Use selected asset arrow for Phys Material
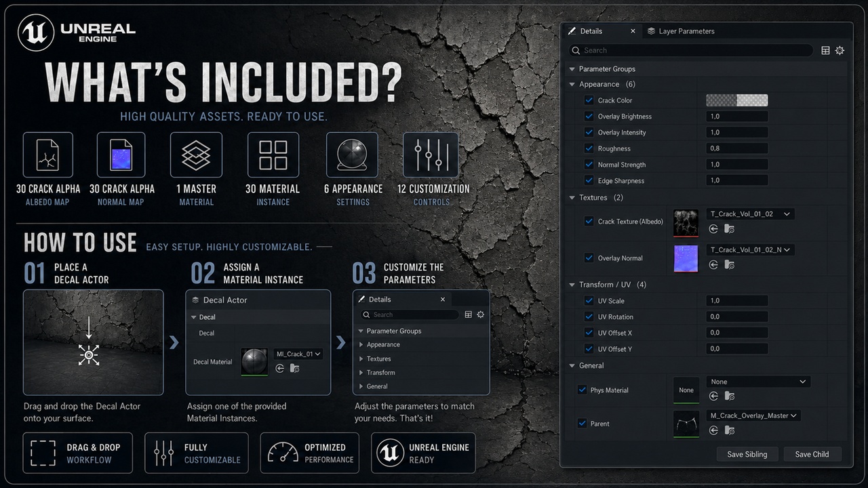 tap(713, 396)
